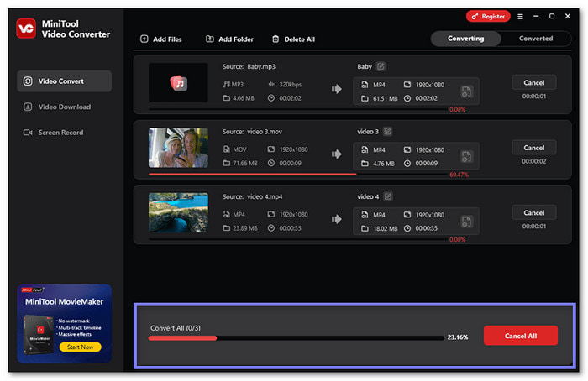Open output settings icon for video 4 row

[466, 222]
